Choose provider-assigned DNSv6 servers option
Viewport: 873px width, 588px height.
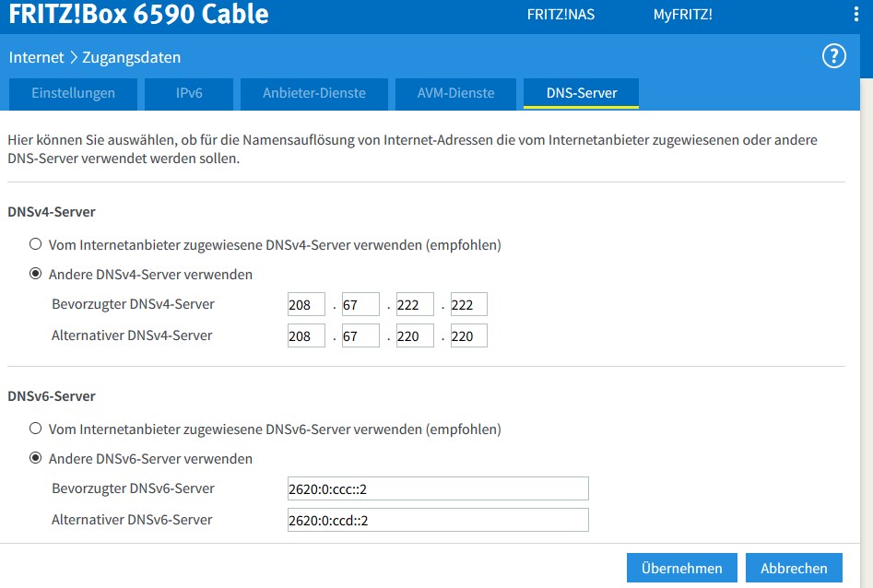point(36,429)
